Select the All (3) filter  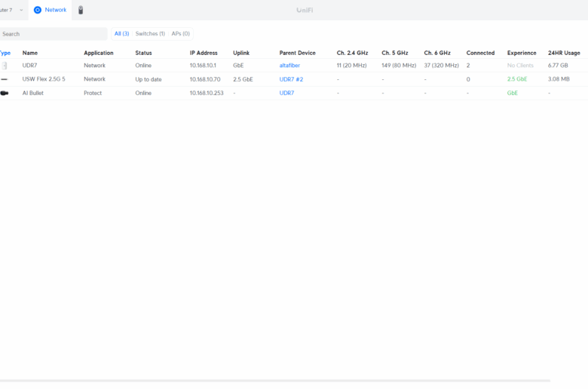pos(121,34)
